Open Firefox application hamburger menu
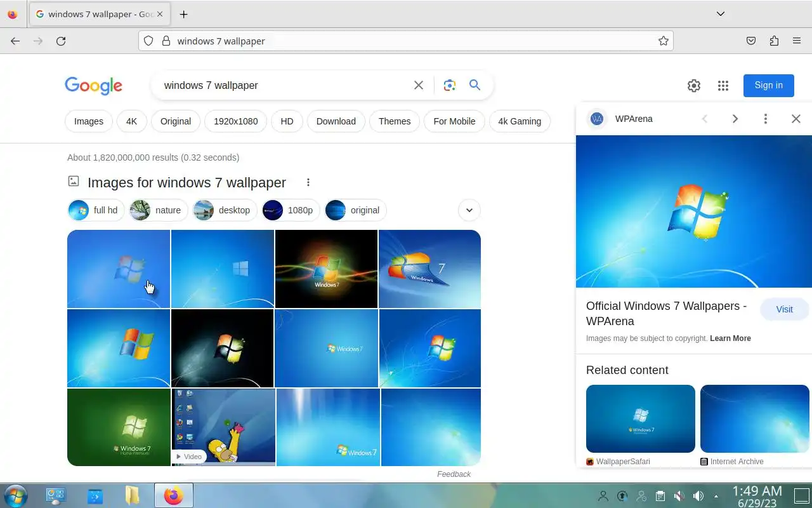Screen dimensions: 812x508 tap(797, 41)
